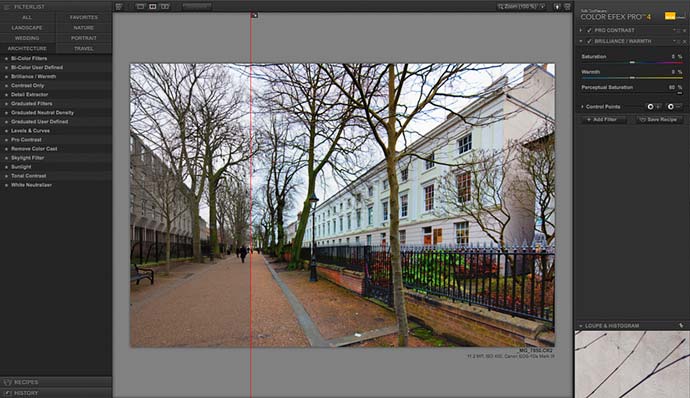Click the Perceptual Saturation slider

[632, 93]
